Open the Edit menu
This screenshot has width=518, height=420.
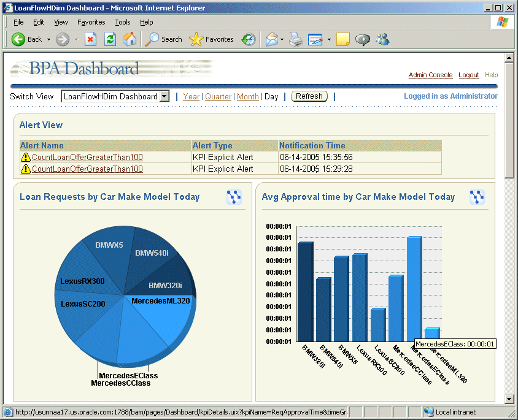39,22
